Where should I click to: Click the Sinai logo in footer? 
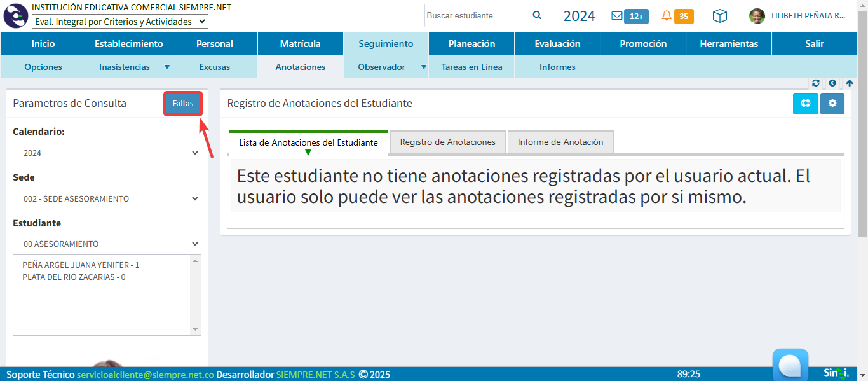[x=836, y=373]
